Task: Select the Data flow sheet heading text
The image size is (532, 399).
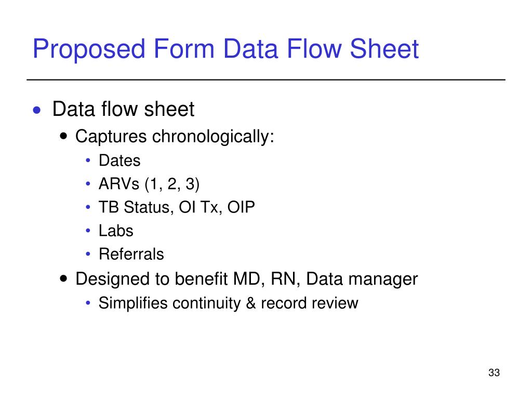Action: 123,109
